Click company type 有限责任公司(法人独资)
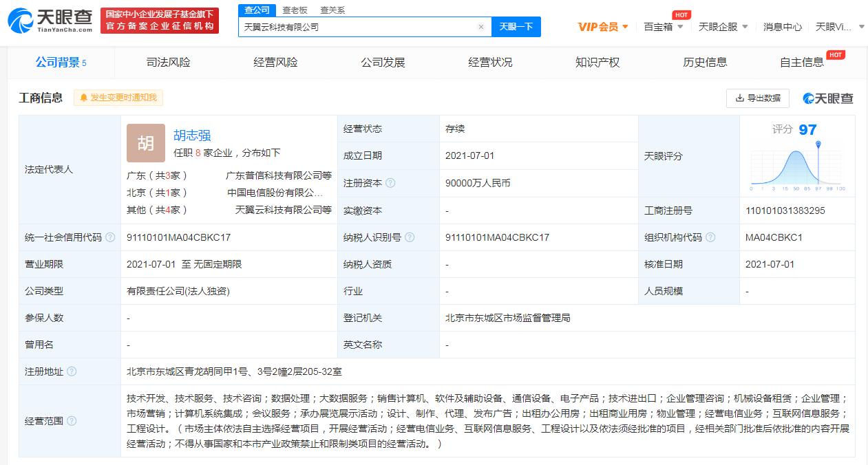Viewport: 868px width, 465px height. 178,291
